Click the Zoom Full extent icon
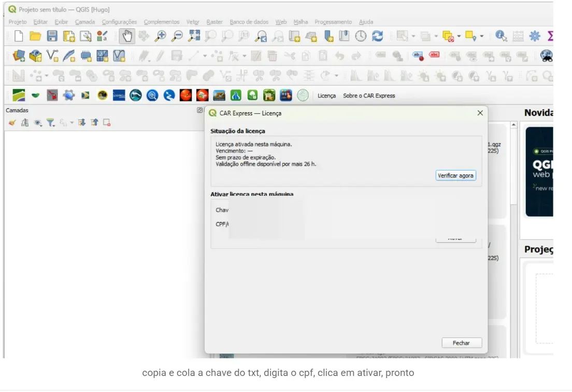The height and width of the screenshot is (392, 572). pos(194,36)
